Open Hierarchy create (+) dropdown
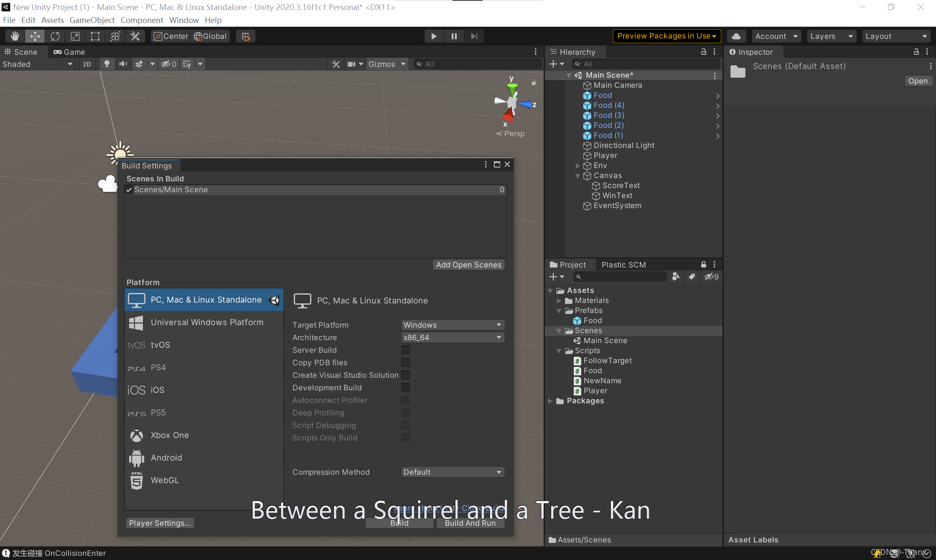 tap(557, 64)
